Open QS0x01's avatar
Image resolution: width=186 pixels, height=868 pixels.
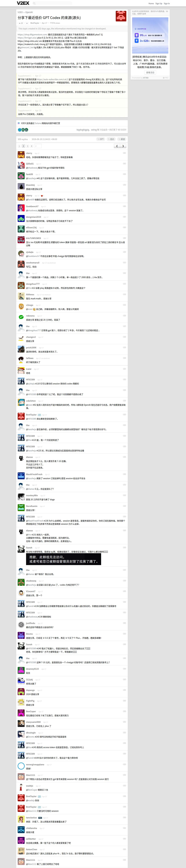click(21, 165)
